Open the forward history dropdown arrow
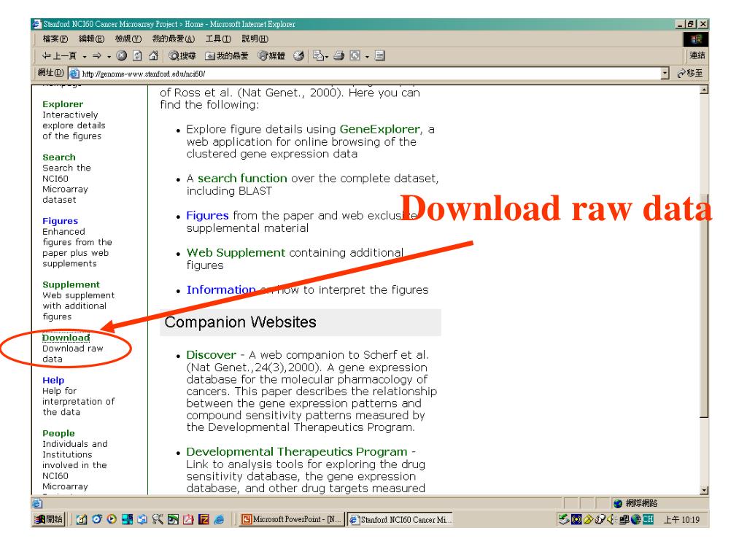Viewport: 747px width, 560px height. pos(109,57)
